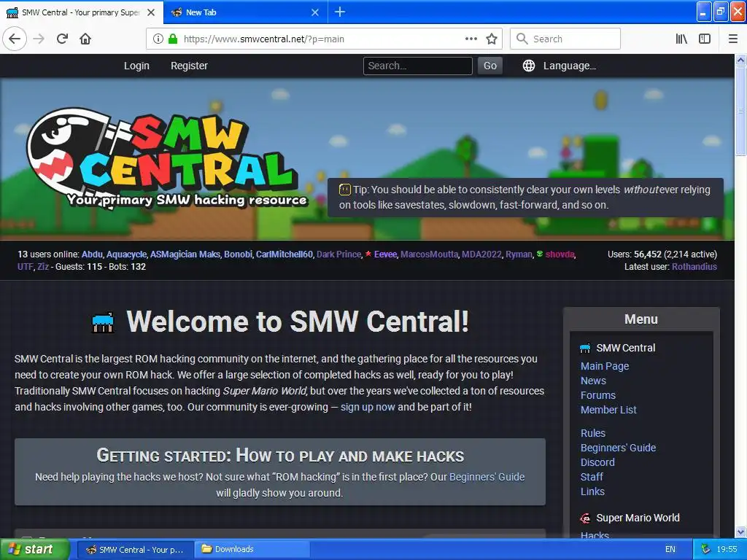This screenshot has width=747, height=560.
Task: Click the browser Search box
Action: pos(565,39)
